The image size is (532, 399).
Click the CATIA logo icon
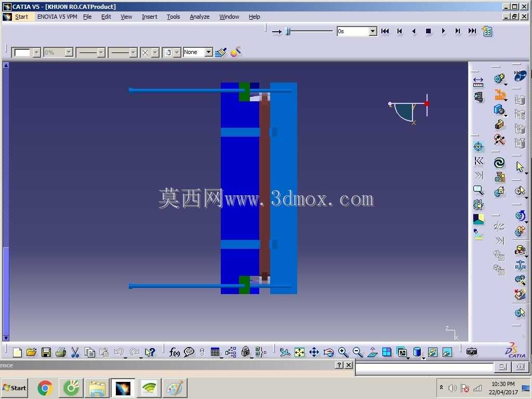coord(515,350)
